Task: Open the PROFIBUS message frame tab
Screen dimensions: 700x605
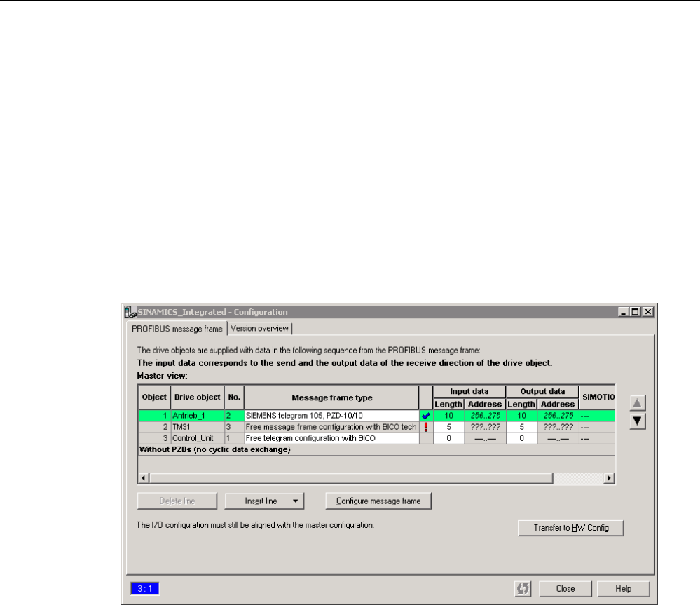Action: coord(177,329)
